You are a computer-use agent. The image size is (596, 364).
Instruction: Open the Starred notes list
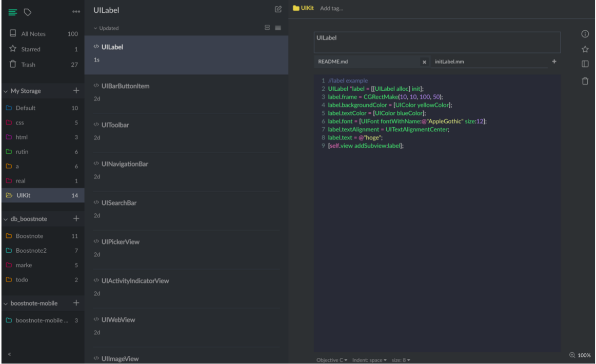(30, 49)
